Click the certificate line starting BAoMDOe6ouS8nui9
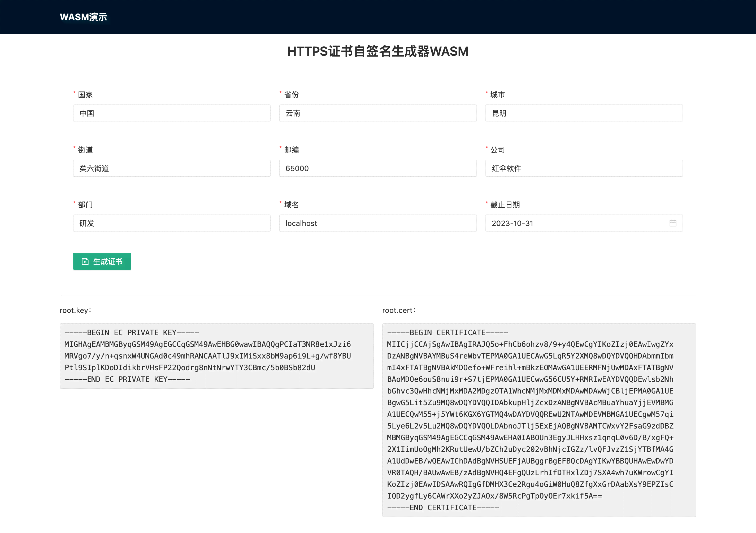756x533 pixels. [x=530, y=379]
